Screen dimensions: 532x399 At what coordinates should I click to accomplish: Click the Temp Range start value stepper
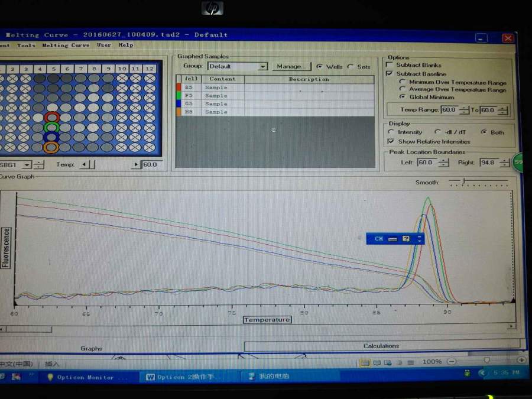464,111
